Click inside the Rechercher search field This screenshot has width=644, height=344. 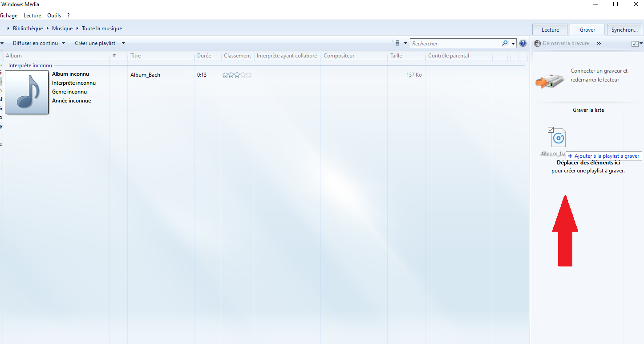(x=456, y=43)
